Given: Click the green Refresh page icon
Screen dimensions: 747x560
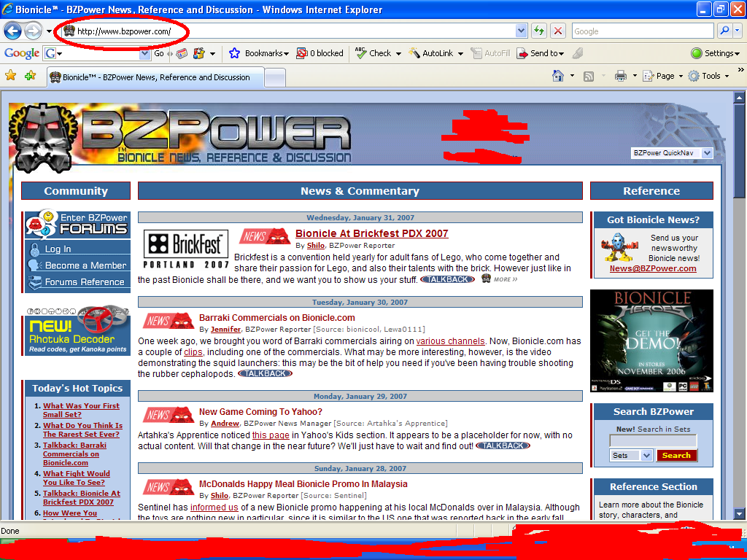Looking at the screenshot, I should (x=539, y=31).
